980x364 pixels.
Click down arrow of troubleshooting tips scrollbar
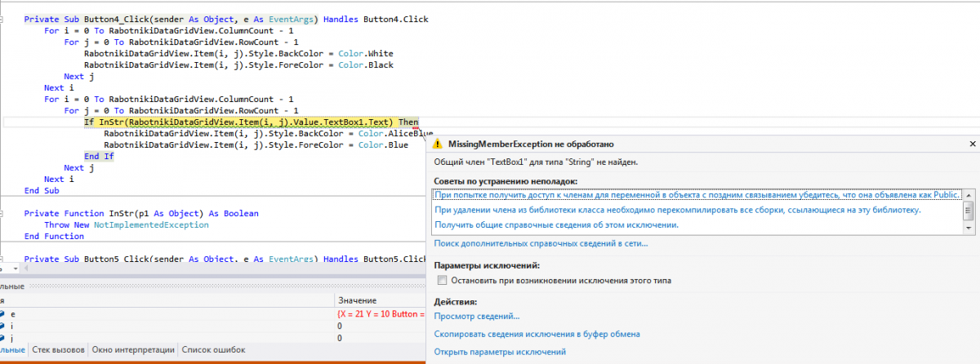point(969,227)
